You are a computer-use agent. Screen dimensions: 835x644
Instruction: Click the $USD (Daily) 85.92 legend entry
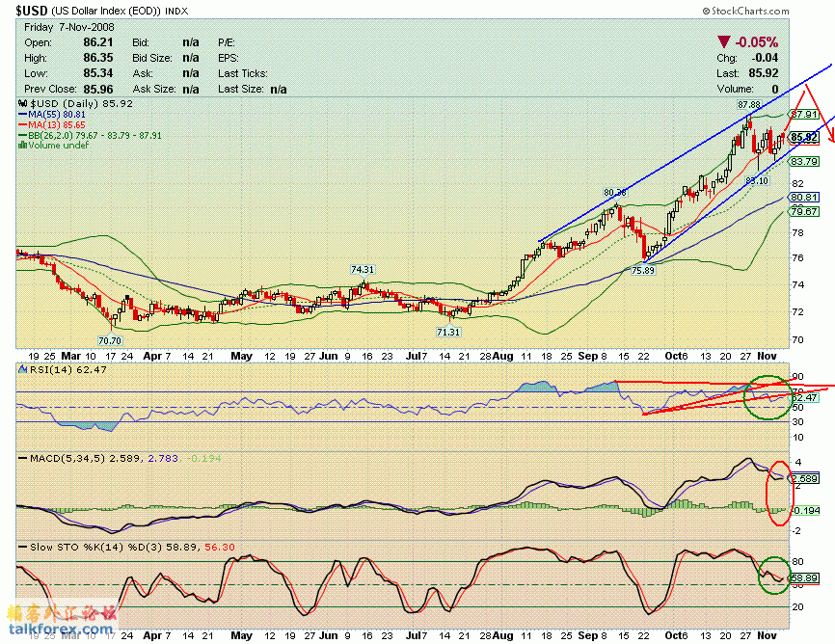(x=81, y=104)
